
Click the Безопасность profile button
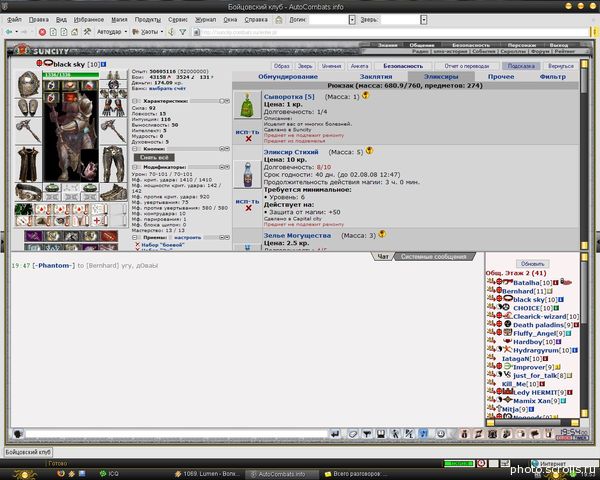click(x=403, y=66)
